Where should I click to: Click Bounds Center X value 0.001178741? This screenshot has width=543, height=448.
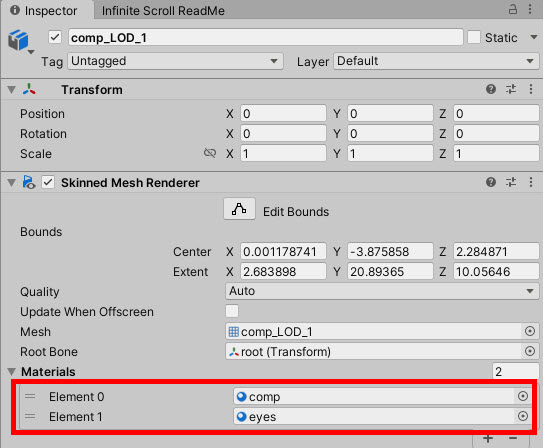[x=283, y=251]
